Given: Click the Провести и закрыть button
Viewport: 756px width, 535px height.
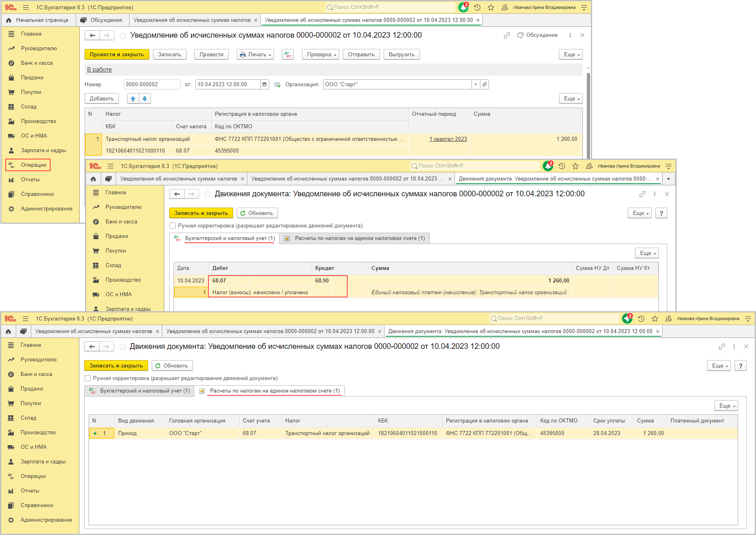Looking at the screenshot, I should (117, 55).
